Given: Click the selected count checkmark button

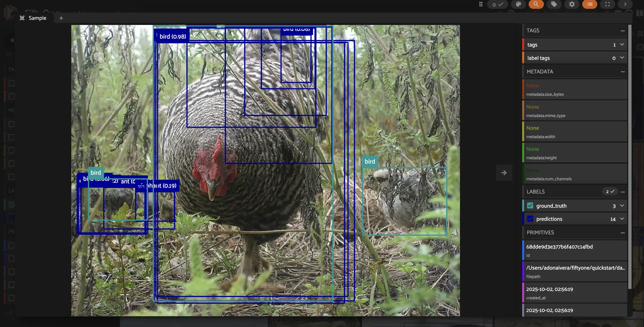Looking at the screenshot, I should pyautogui.click(x=497, y=5).
